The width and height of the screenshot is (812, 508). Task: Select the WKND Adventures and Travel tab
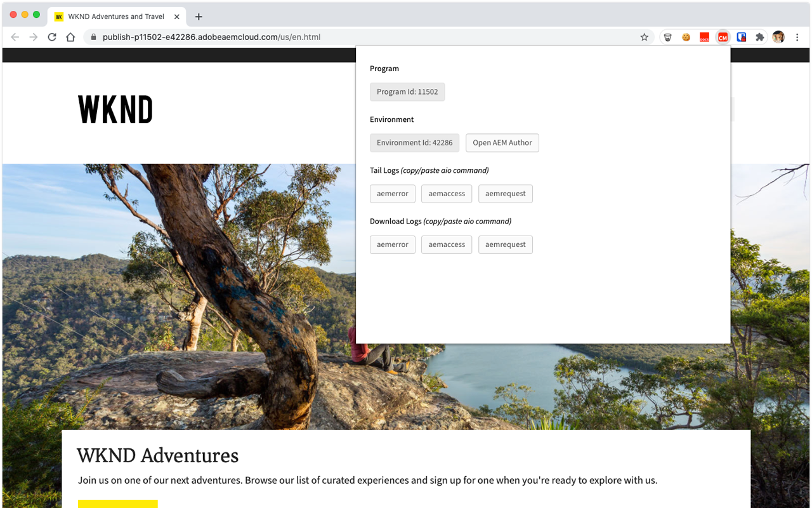(117, 17)
